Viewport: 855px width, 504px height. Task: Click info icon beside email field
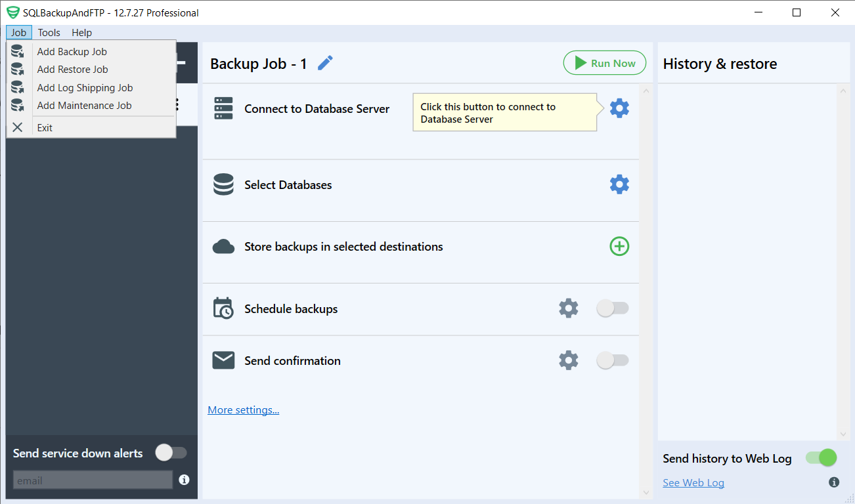pyautogui.click(x=184, y=480)
